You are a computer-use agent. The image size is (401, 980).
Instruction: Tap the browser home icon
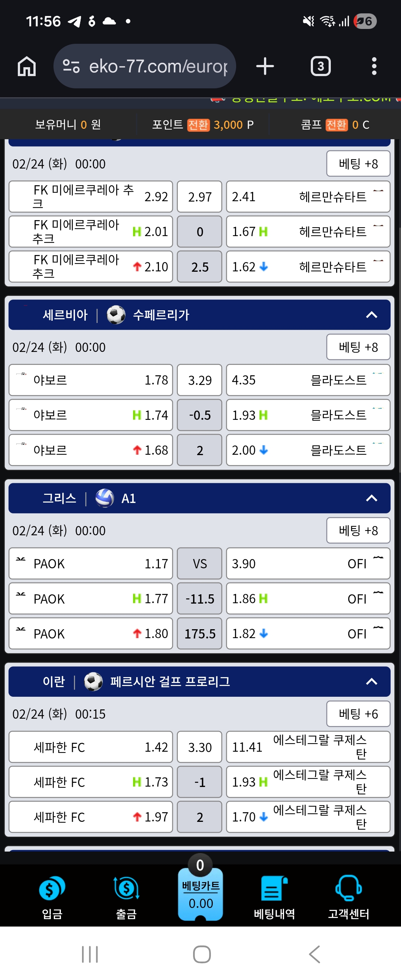tap(27, 66)
